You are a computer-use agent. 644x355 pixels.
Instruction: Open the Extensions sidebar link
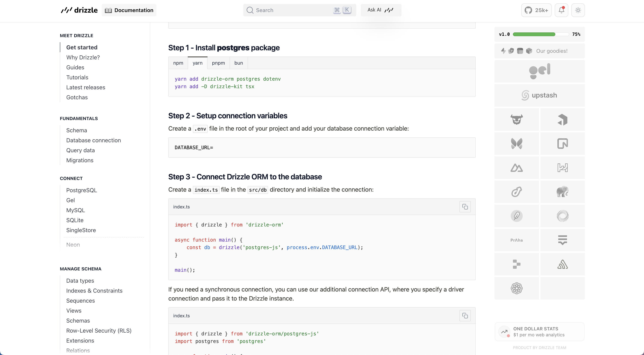pyautogui.click(x=80, y=341)
